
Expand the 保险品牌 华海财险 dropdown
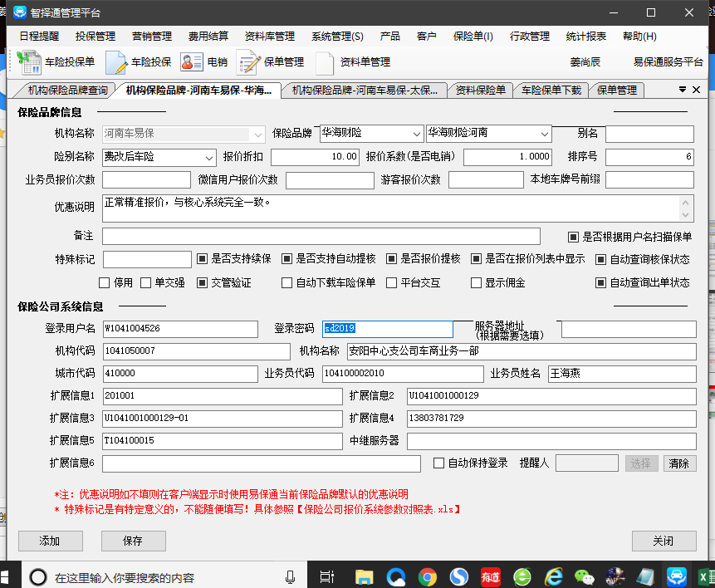click(416, 134)
